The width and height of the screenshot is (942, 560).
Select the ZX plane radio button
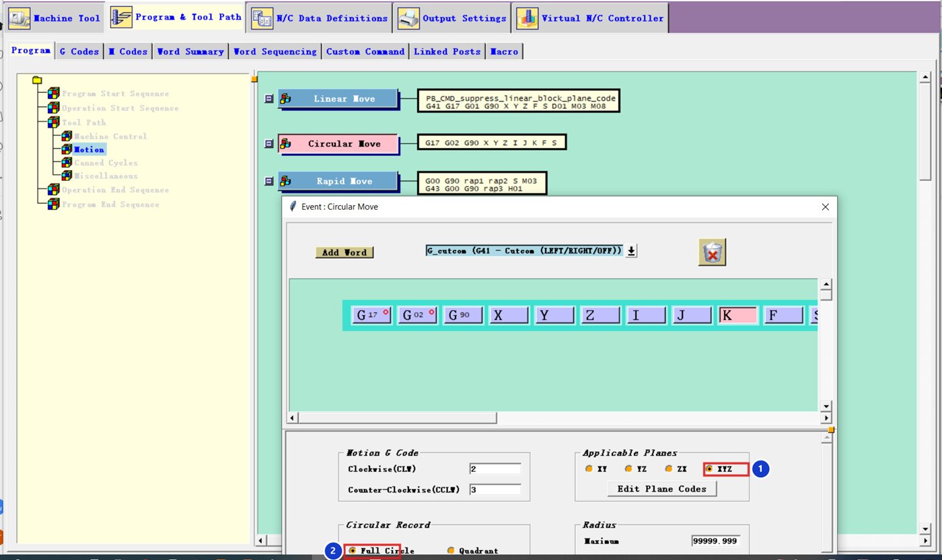pyautogui.click(x=669, y=469)
